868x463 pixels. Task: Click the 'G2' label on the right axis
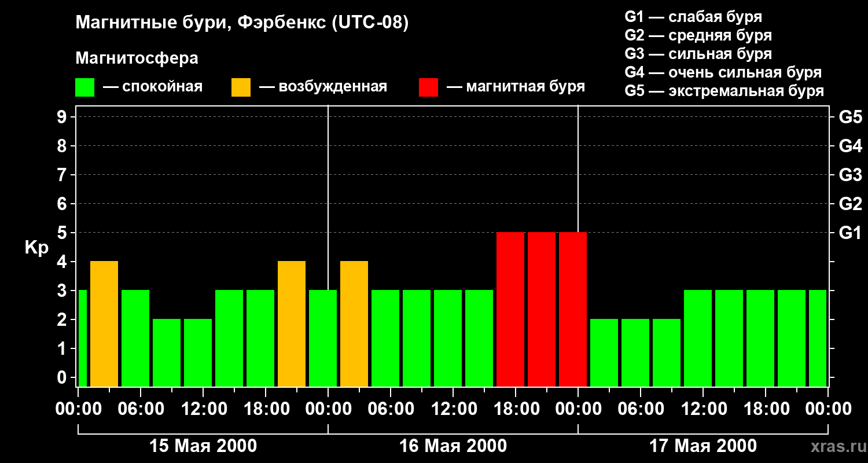pos(850,204)
